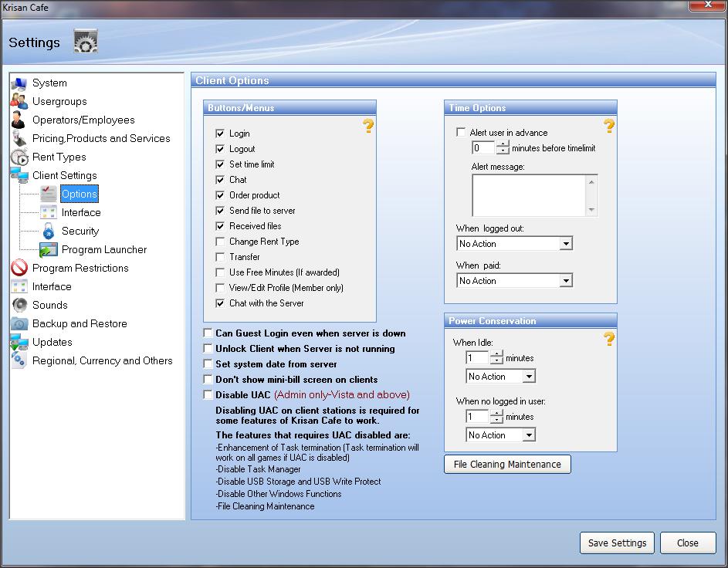Select Usergroups in the settings tree
The width and height of the screenshot is (728, 568).
coord(59,102)
